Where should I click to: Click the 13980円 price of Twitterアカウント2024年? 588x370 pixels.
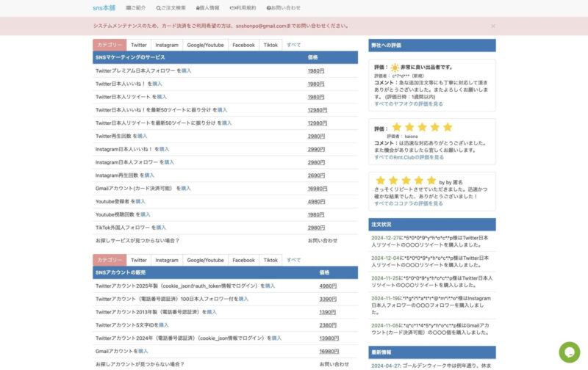coord(329,338)
